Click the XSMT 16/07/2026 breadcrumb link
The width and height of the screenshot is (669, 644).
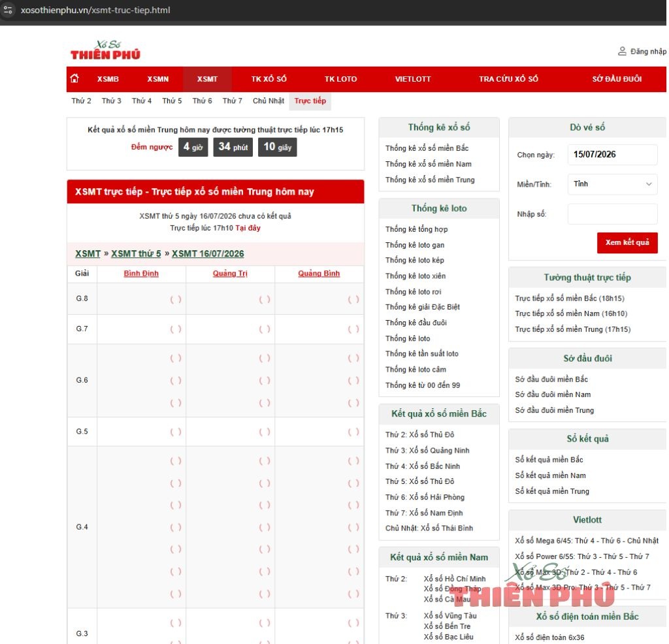[208, 253]
